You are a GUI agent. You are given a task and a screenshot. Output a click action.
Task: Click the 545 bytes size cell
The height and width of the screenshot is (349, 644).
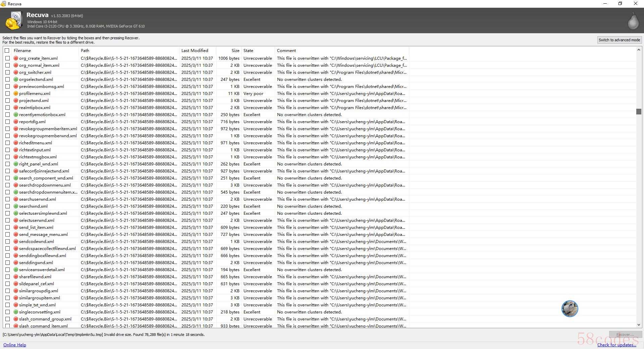pyautogui.click(x=230, y=192)
